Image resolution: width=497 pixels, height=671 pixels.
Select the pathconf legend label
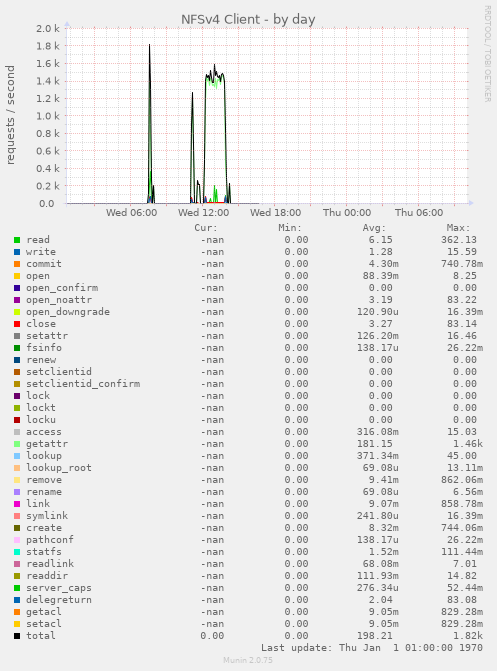[x=50, y=540]
